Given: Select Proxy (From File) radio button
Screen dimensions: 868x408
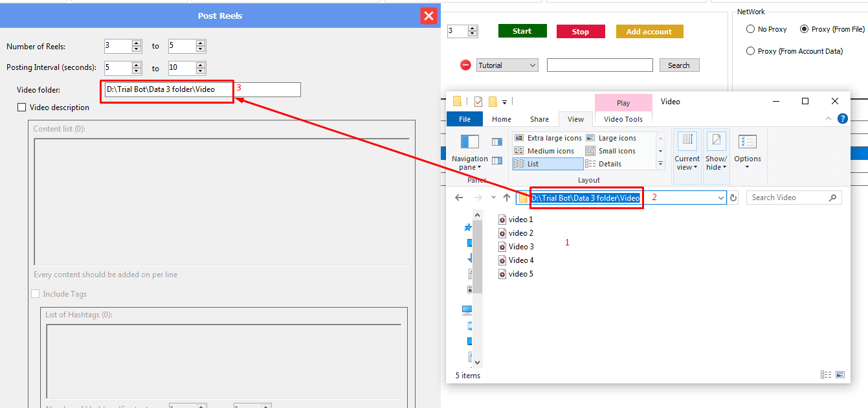Looking at the screenshot, I should click(805, 29).
